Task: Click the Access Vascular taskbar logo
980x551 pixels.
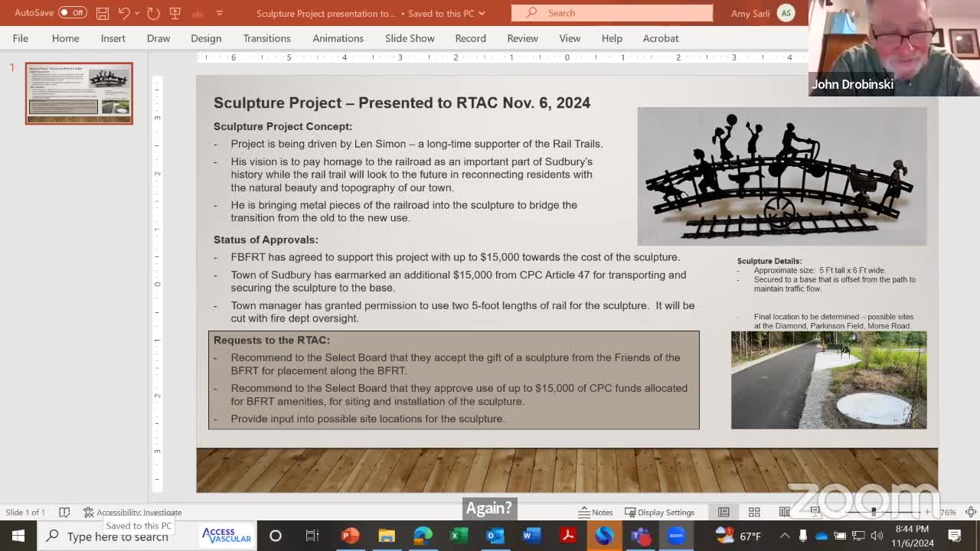Action: click(x=227, y=536)
